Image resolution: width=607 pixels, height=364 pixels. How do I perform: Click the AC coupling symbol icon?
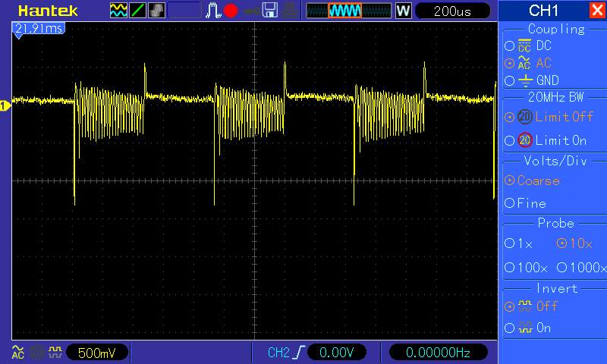point(524,63)
